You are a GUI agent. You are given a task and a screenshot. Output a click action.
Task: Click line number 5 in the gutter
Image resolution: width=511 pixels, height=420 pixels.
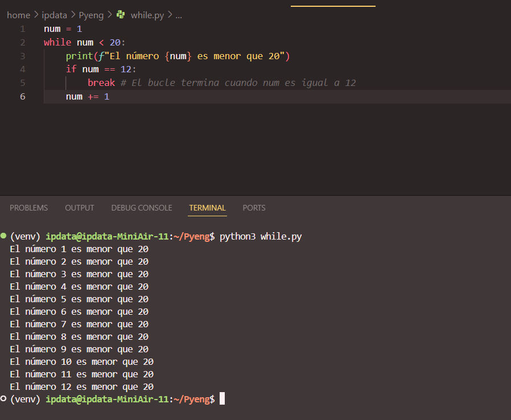23,83
